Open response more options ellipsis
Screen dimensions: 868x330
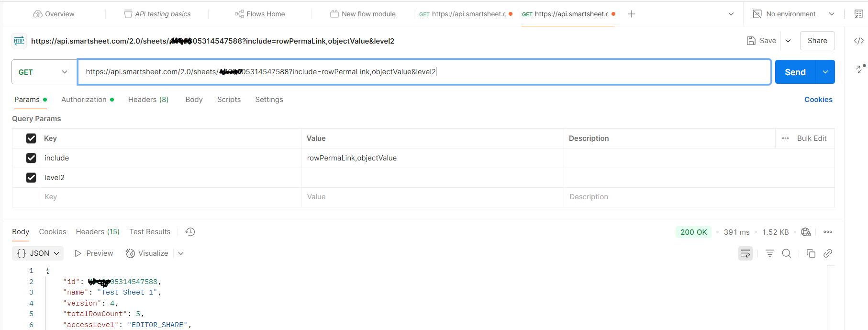pyautogui.click(x=828, y=232)
